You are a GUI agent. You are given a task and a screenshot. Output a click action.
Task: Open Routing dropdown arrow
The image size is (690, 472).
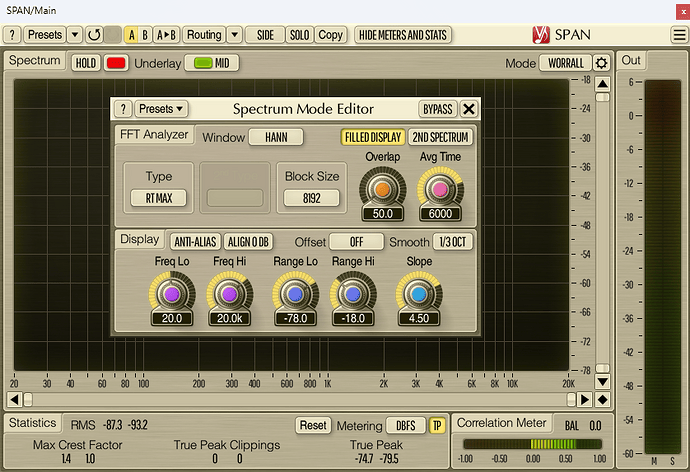point(235,35)
